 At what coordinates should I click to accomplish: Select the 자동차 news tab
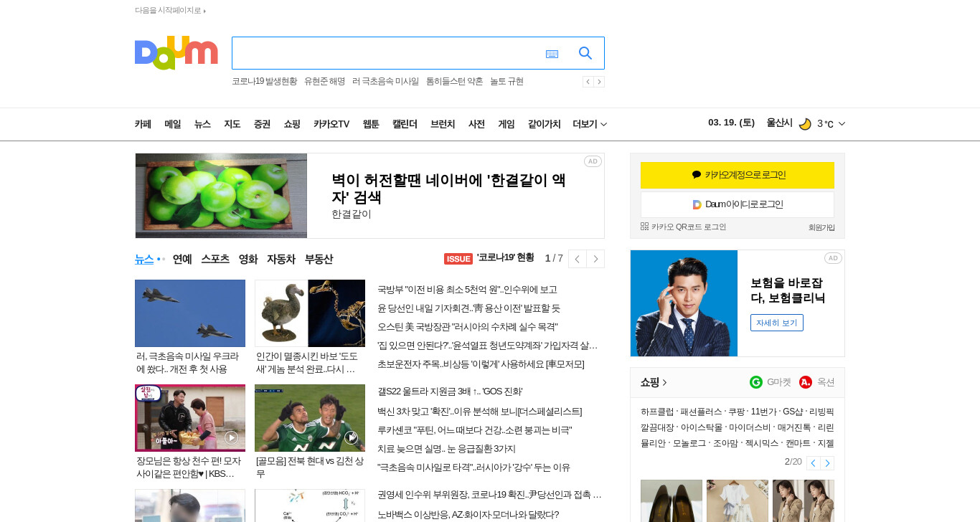click(281, 259)
